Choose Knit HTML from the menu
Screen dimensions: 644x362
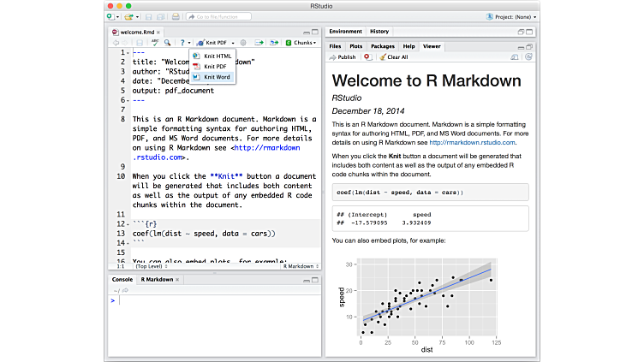[218, 56]
